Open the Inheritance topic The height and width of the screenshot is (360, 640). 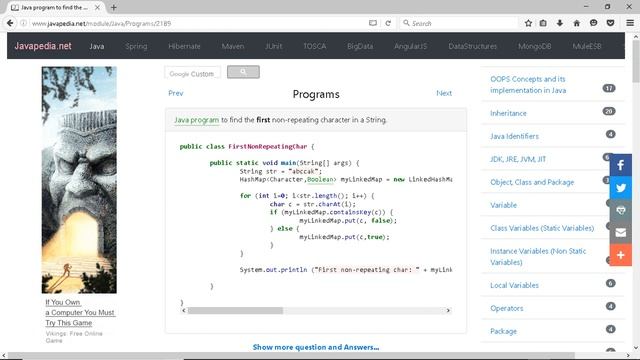[x=508, y=113]
